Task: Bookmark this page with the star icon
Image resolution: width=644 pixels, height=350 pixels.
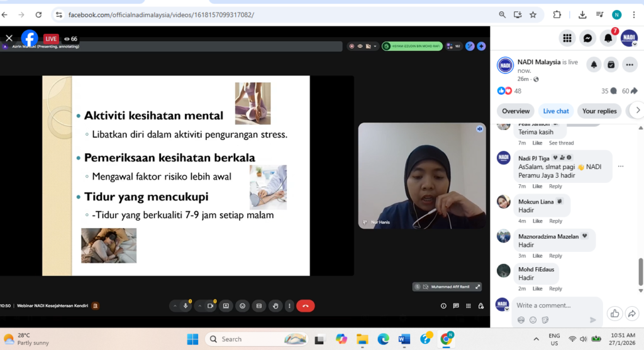Action: click(x=533, y=14)
